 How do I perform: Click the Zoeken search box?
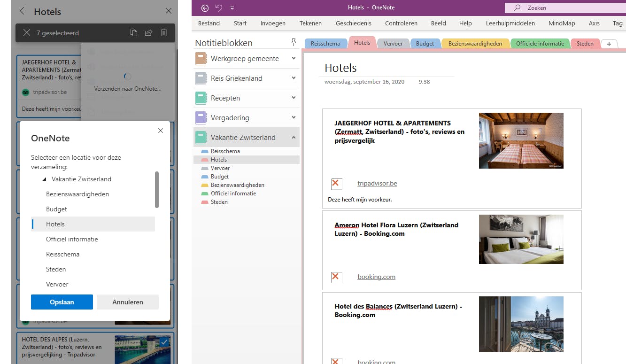(x=565, y=8)
